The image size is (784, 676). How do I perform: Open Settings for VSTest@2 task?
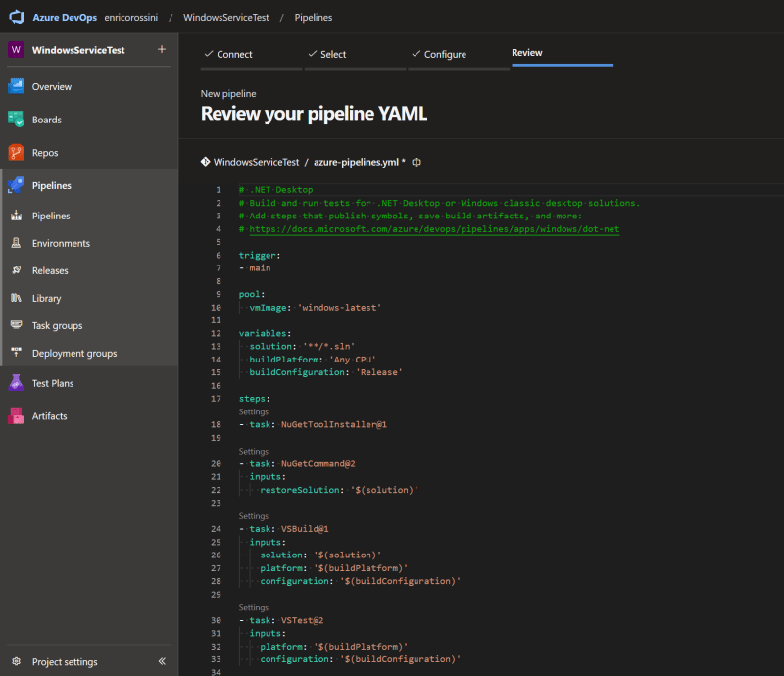(254, 607)
